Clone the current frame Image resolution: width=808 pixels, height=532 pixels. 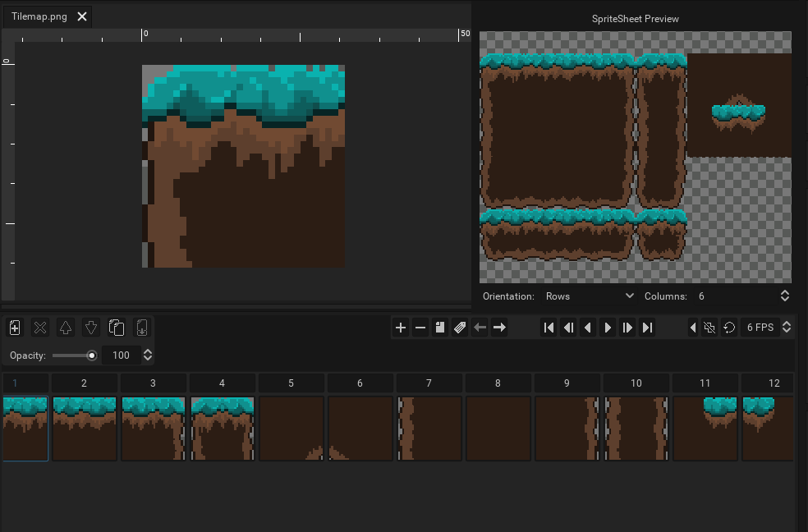(x=440, y=327)
